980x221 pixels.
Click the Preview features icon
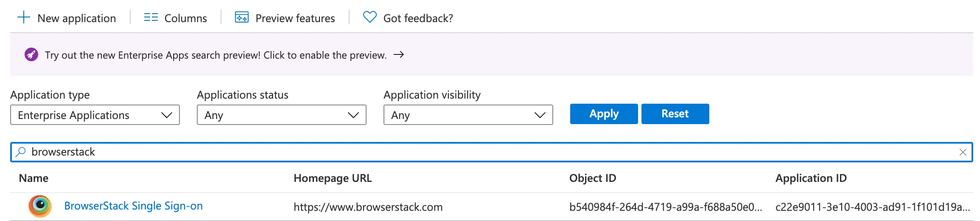(x=242, y=18)
